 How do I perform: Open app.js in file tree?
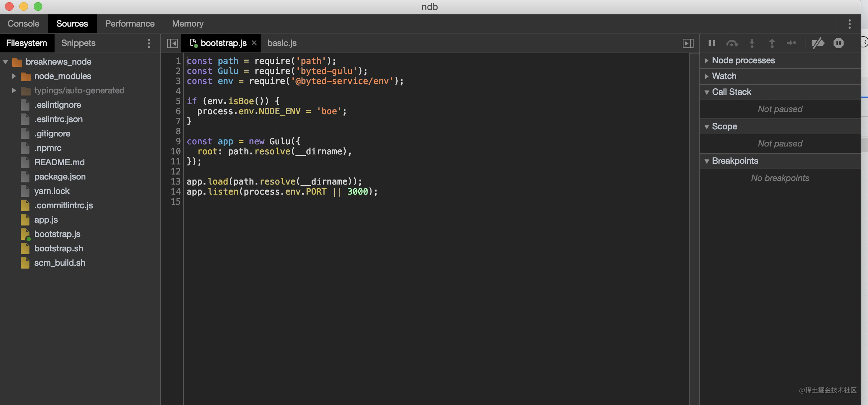click(x=46, y=220)
